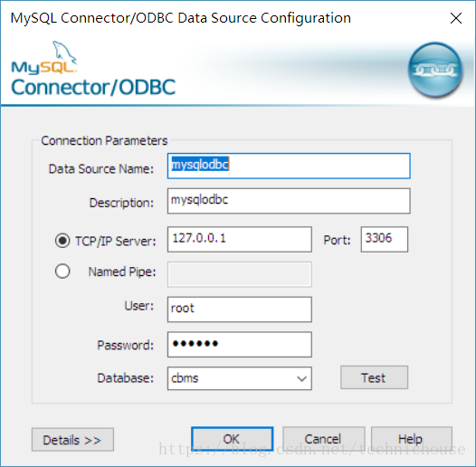Click the Connection Parameters group label
The image size is (476, 467).
click(104, 141)
